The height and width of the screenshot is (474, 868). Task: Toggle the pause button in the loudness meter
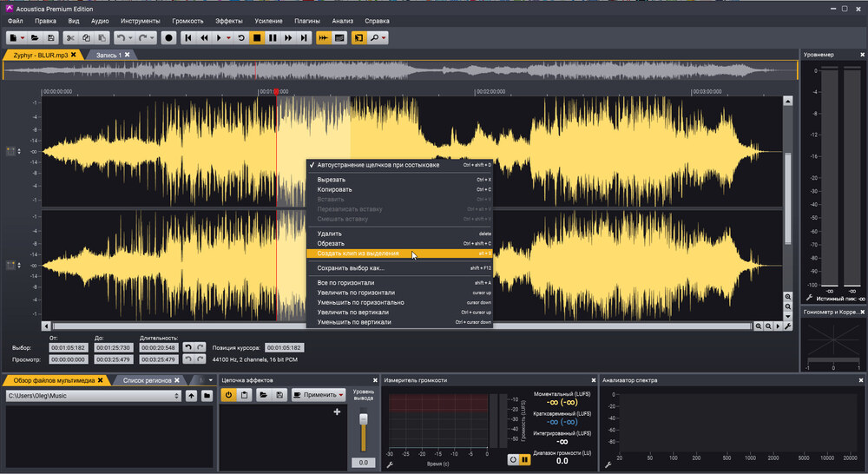(x=524, y=459)
